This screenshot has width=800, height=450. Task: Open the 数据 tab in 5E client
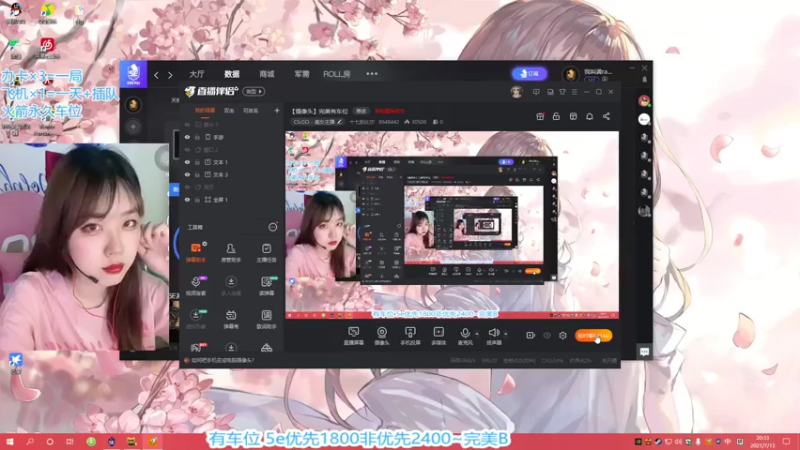(232, 74)
